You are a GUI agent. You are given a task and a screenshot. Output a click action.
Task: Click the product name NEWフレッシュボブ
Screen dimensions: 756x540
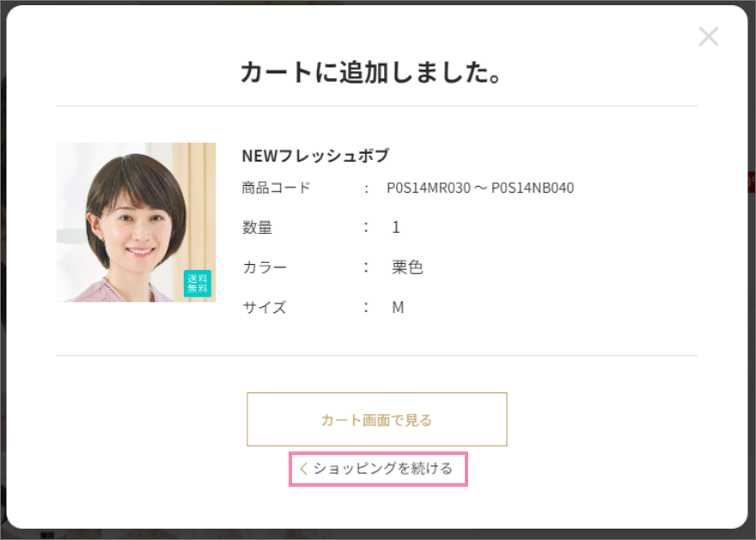[x=314, y=156]
